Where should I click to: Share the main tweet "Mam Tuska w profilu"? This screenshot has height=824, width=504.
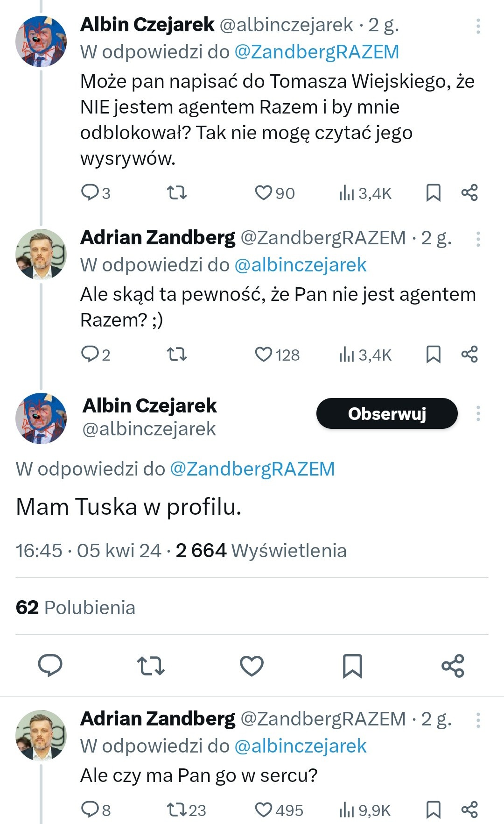[453, 666]
